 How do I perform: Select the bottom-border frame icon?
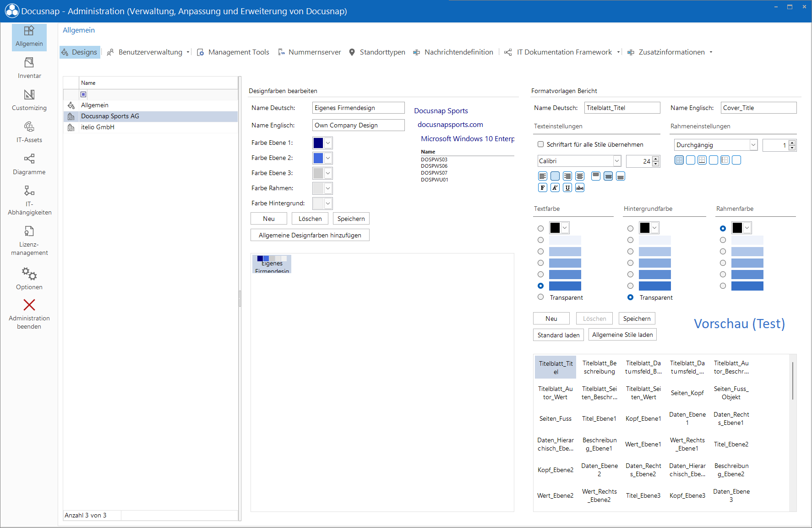[x=702, y=160]
